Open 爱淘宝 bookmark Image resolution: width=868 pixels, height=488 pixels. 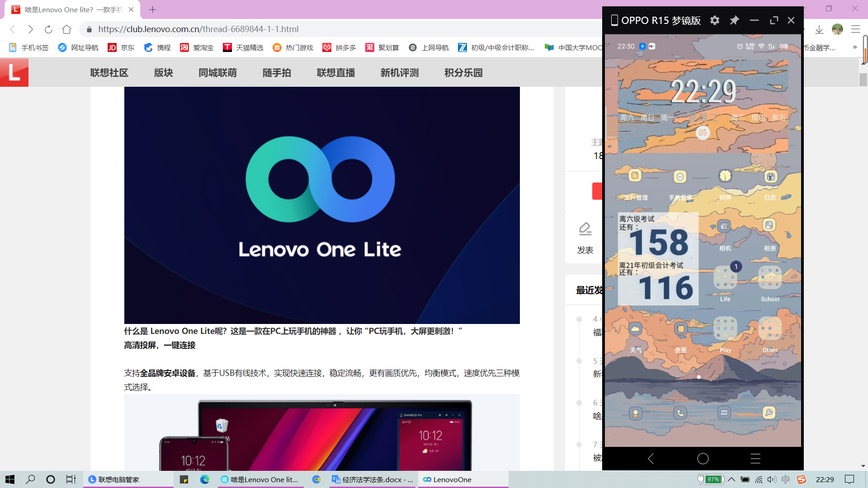pyautogui.click(x=197, y=47)
